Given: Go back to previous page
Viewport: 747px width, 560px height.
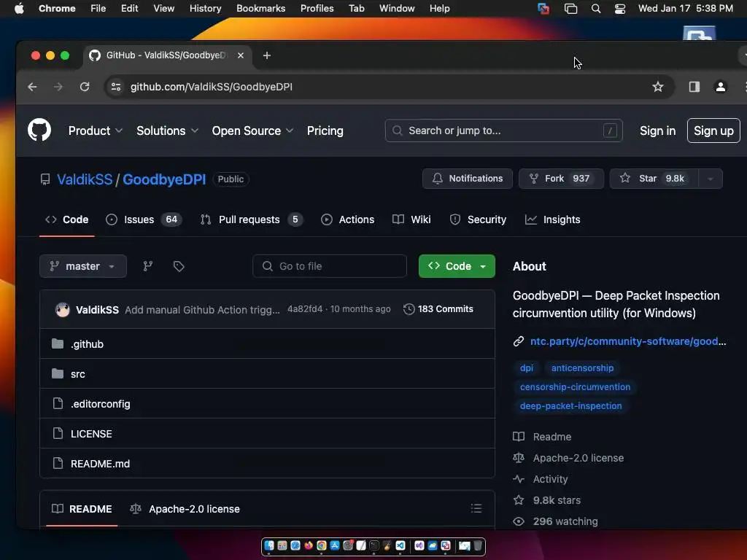Looking at the screenshot, I should point(32,87).
